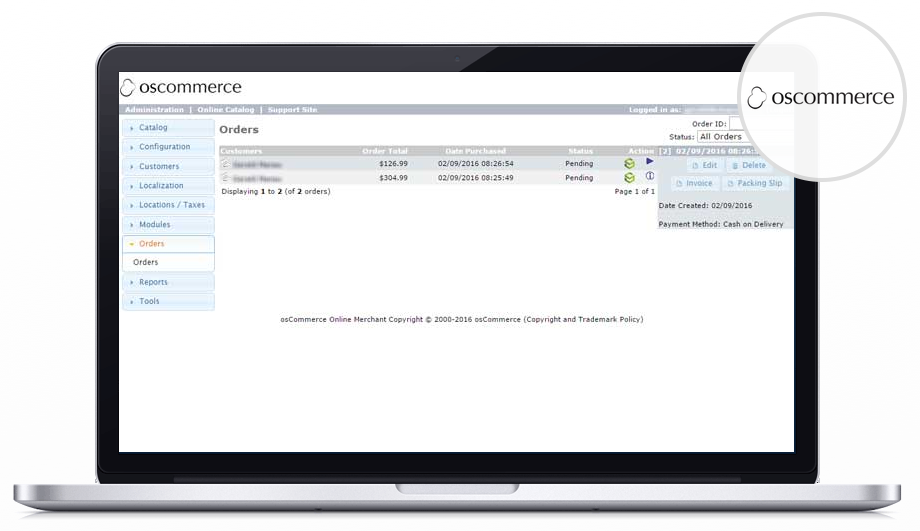Click Pending status in the $304.99 row
Image resolution: width=920 pixels, height=531 pixels.
579,178
